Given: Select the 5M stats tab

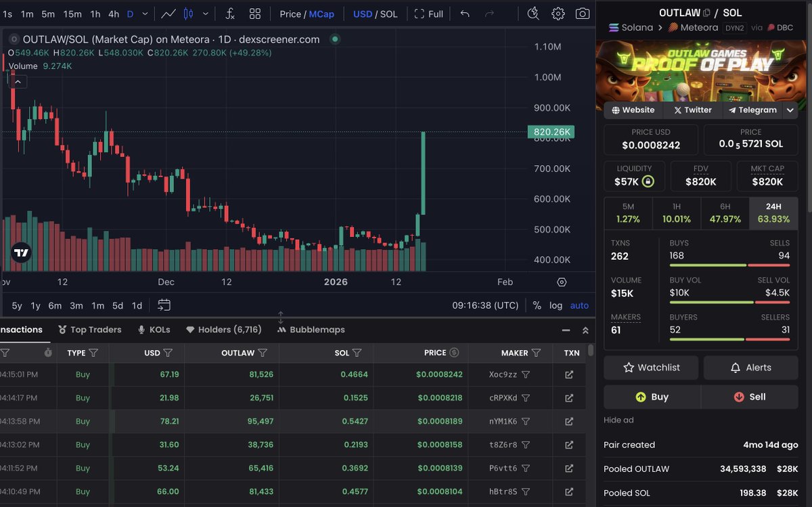Looking at the screenshot, I should click(628, 213).
